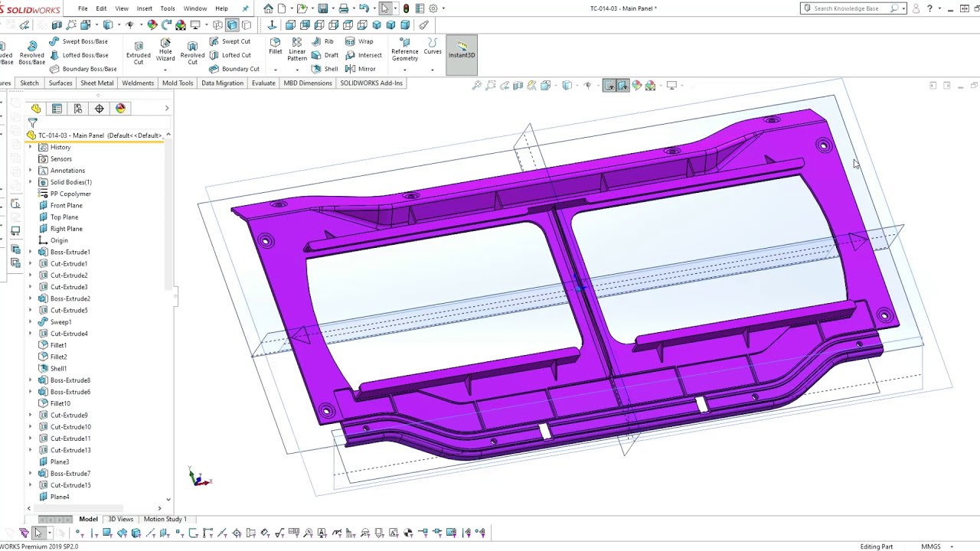Viewport: 980px width, 551px height.
Task: Click the Wrap feature tool
Action: click(359, 41)
